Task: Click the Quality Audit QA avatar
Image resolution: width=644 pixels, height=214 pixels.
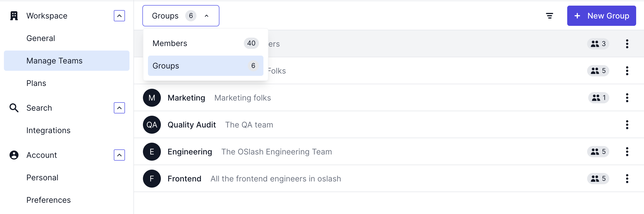Action: [152, 125]
